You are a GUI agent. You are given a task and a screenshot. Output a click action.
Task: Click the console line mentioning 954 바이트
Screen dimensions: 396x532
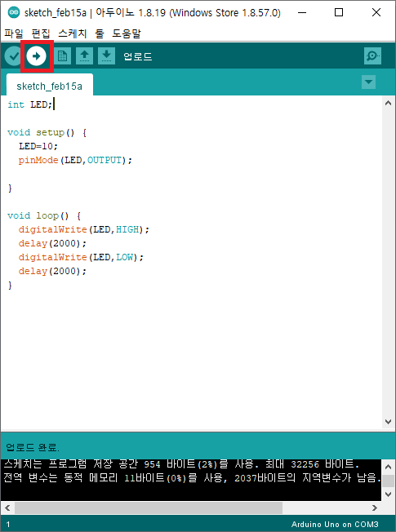click(x=181, y=463)
